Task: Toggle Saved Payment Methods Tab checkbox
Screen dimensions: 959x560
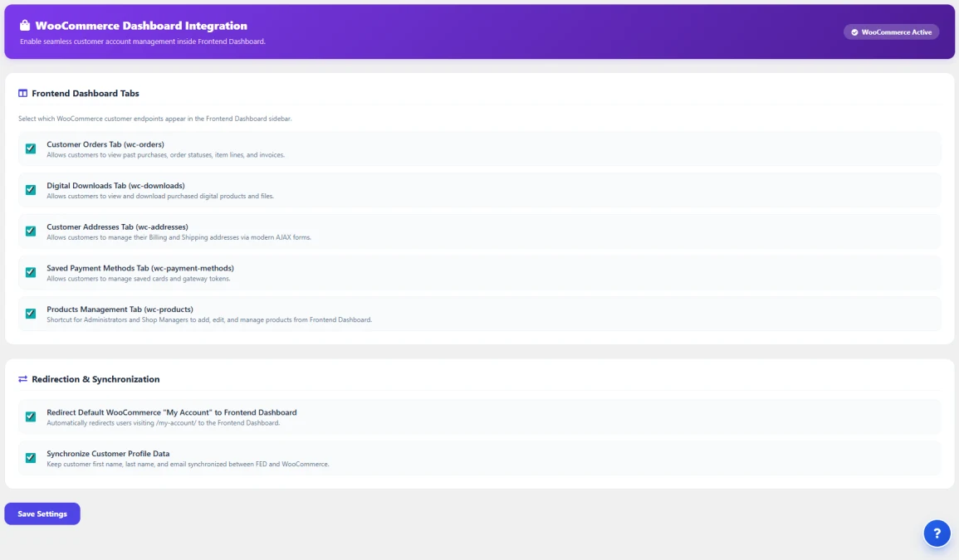Action: tap(31, 272)
